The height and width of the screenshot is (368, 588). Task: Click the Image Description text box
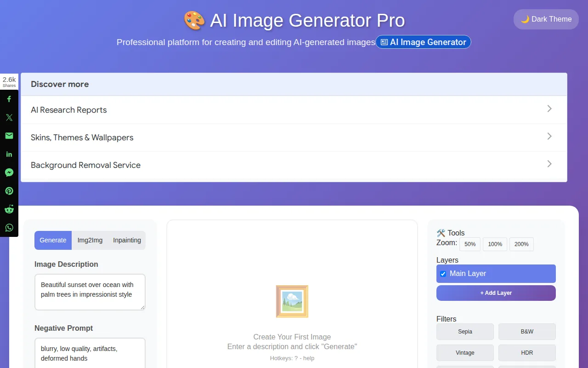[90, 292]
